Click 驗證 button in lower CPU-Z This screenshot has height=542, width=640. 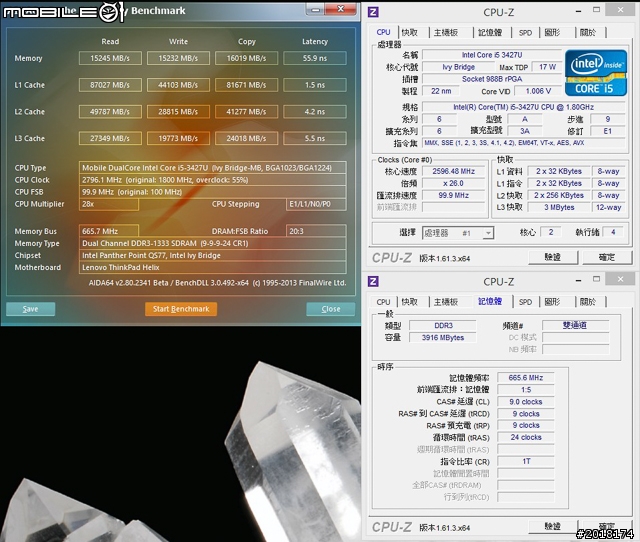[x=553, y=526]
